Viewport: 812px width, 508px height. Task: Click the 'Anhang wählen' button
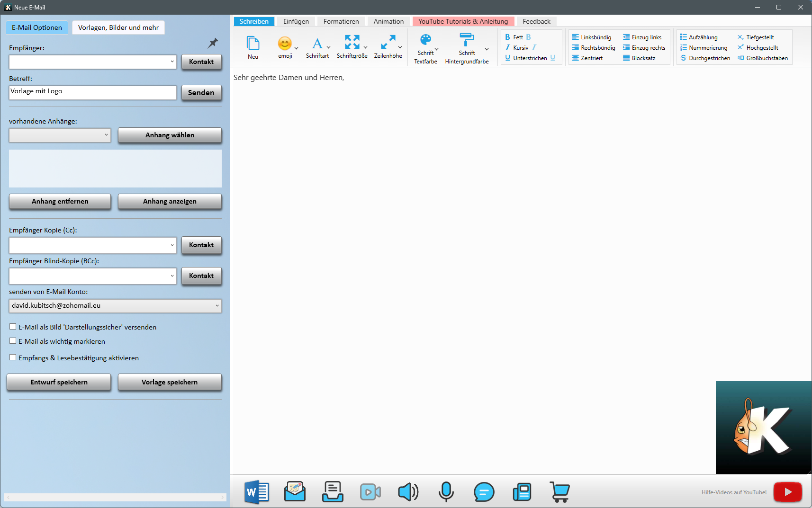point(170,135)
